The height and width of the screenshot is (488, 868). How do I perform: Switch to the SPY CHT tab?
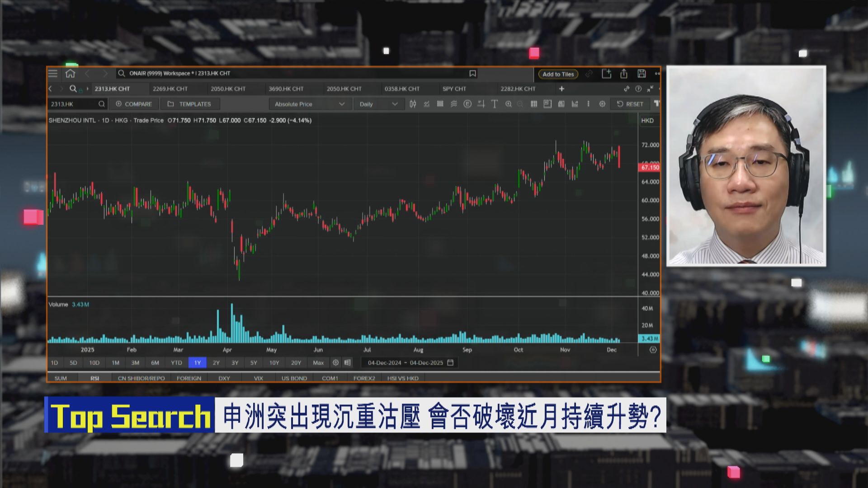click(x=453, y=89)
